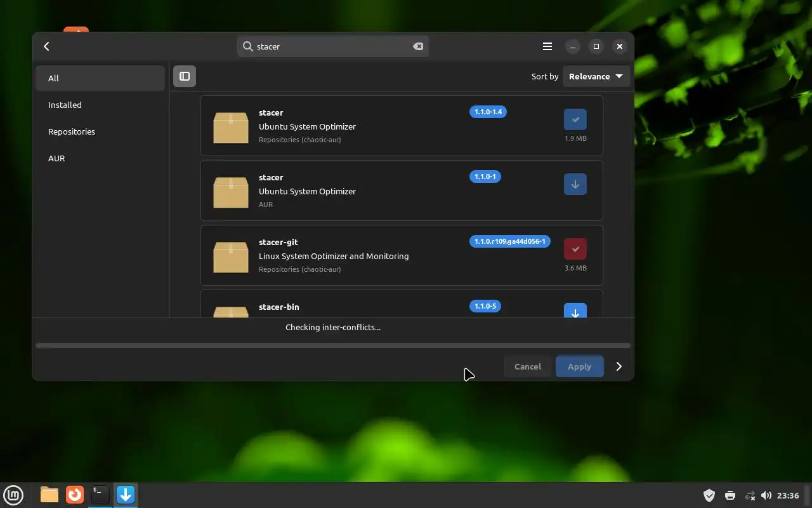Go back with the back arrow
812x508 pixels.
click(46, 46)
